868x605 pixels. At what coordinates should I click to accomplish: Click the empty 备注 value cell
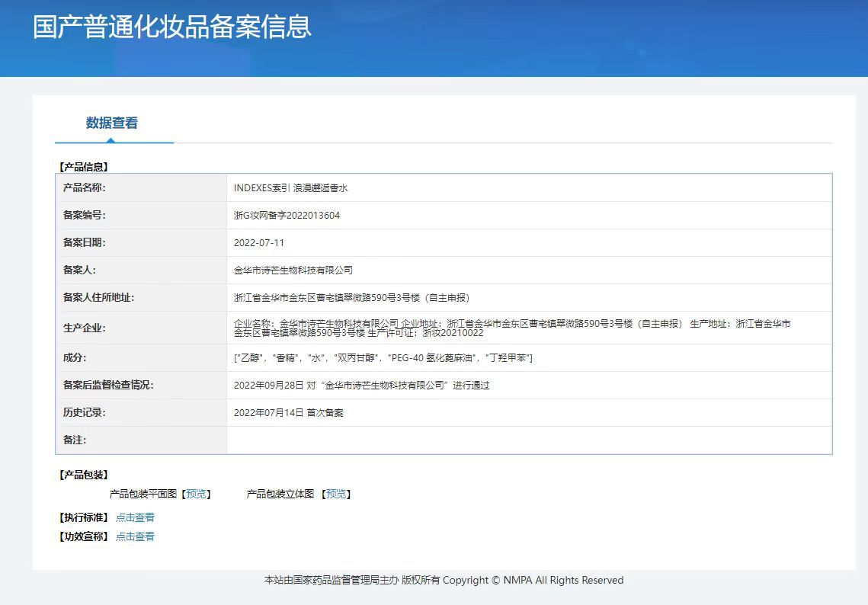click(x=529, y=440)
